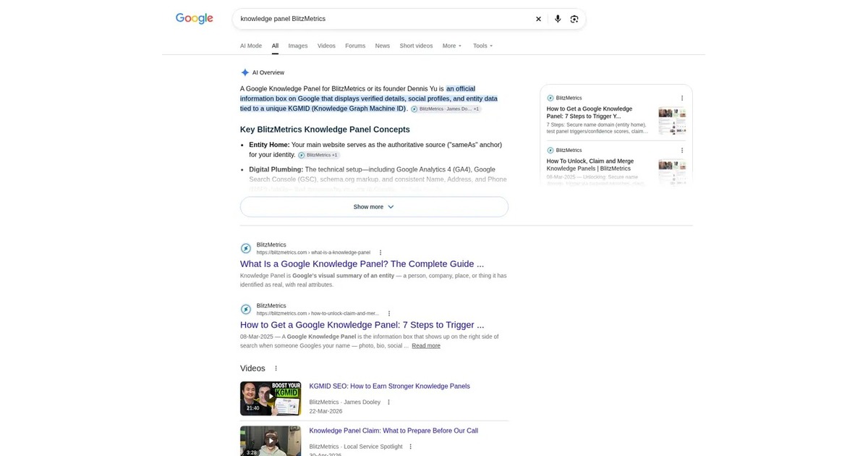Click thumbnail of 'How To Unlock, Claim' card
The height and width of the screenshot is (456, 868).
coord(672,172)
